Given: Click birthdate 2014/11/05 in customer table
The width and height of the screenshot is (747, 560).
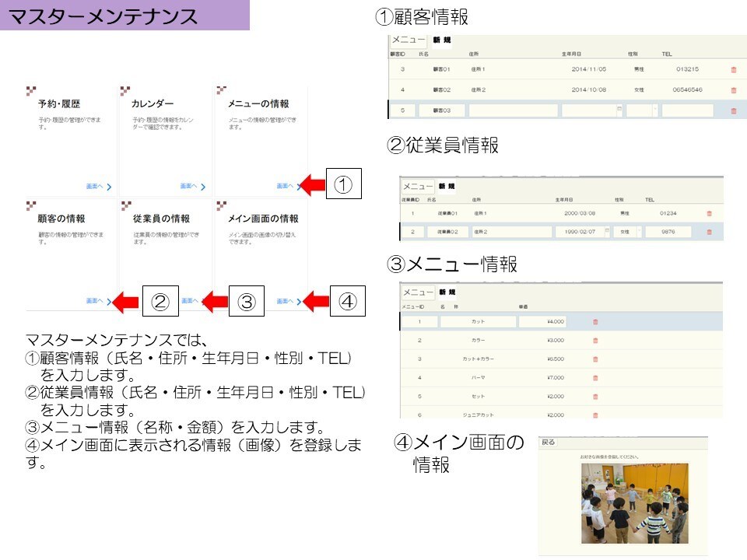Looking at the screenshot, I should tap(589, 69).
